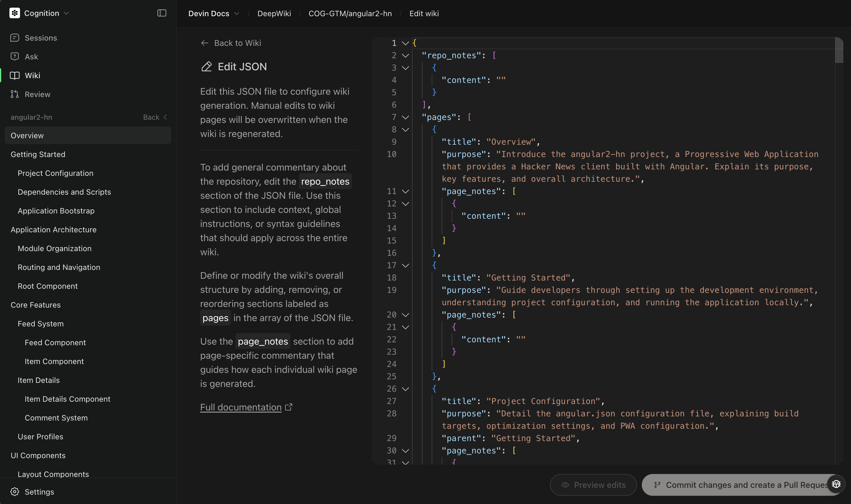Open the Wiki book icon

click(14, 75)
